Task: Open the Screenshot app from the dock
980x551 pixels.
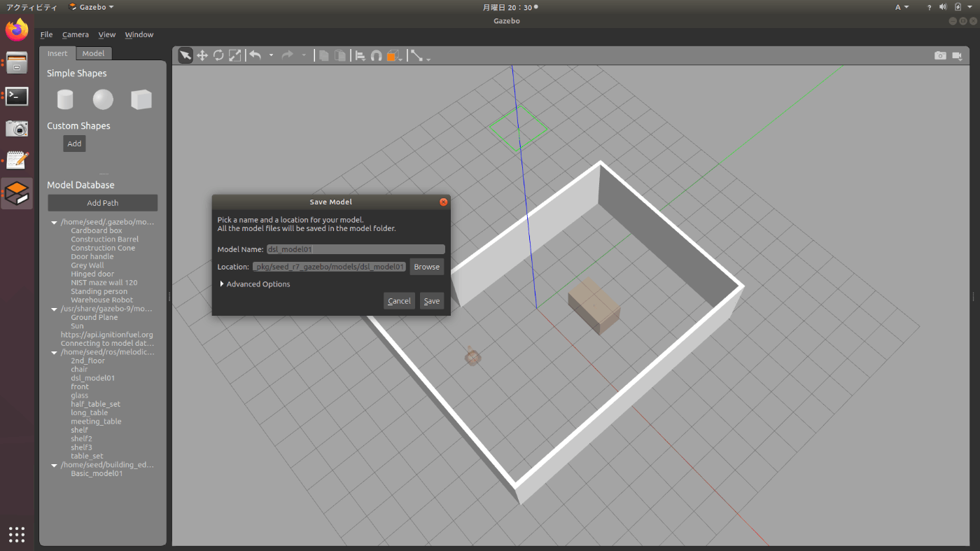Action: pyautogui.click(x=17, y=128)
